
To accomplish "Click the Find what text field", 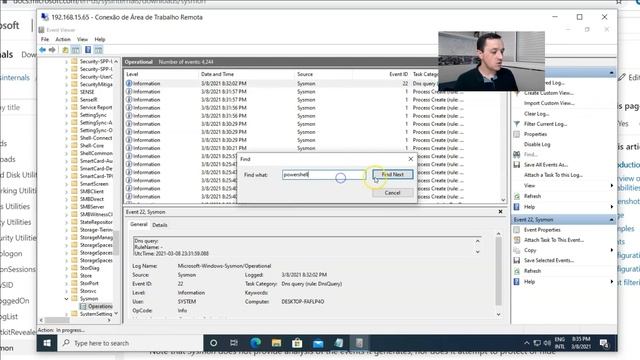I will coord(324,175).
